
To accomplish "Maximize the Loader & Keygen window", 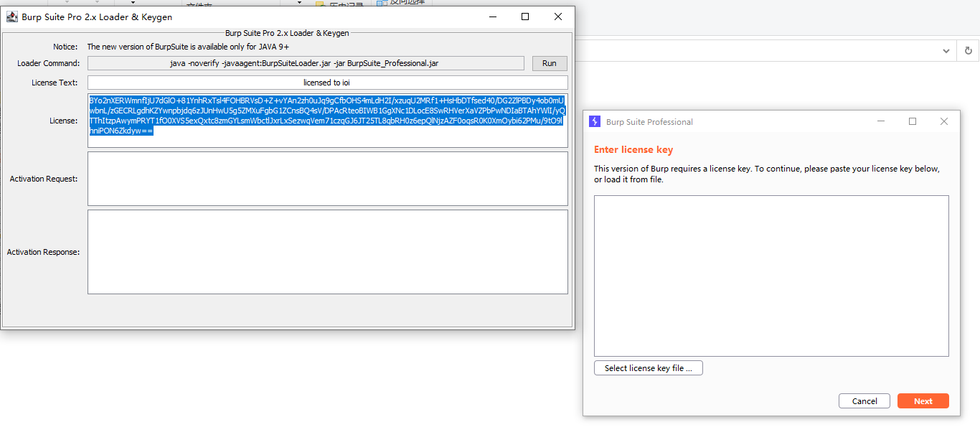I will (x=525, y=17).
